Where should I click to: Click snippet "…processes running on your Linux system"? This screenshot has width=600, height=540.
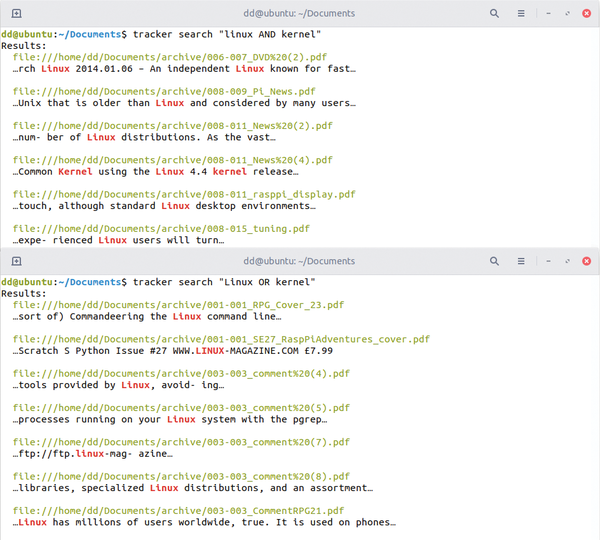tap(170, 419)
